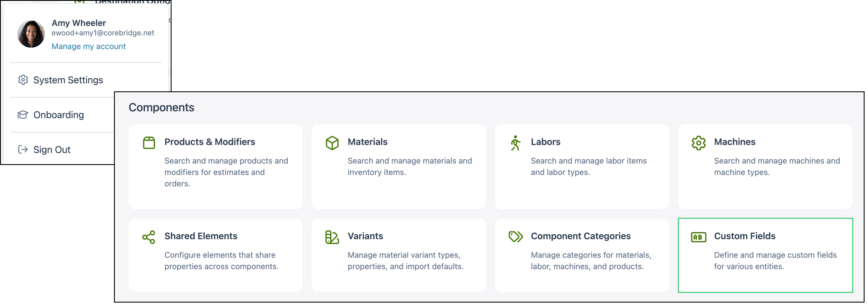The image size is (868, 306).
Task: Click the Shared Elements share icon
Action: tap(148, 237)
